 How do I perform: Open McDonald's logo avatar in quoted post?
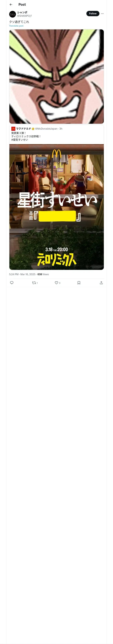pyautogui.click(x=13, y=129)
